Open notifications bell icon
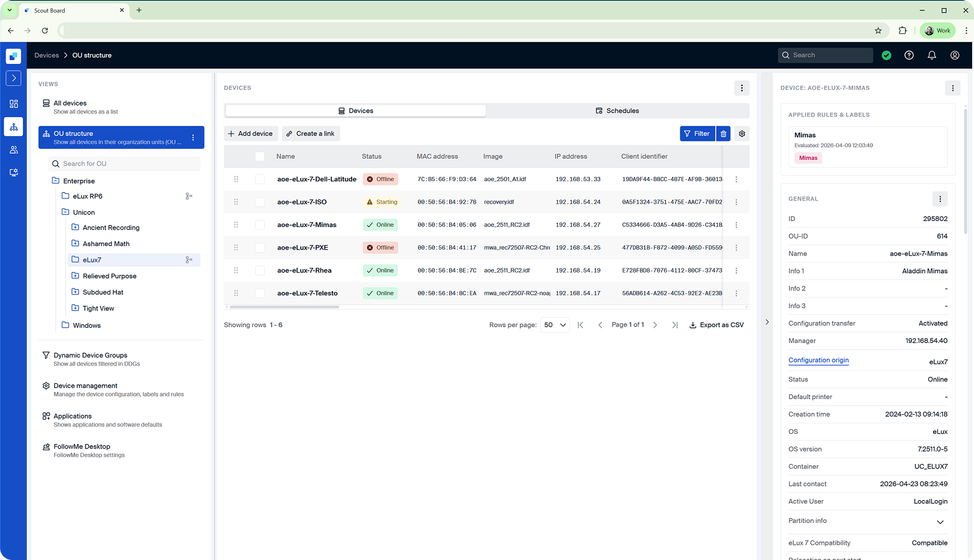Image resolution: width=974 pixels, height=560 pixels. [x=932, y=56]
